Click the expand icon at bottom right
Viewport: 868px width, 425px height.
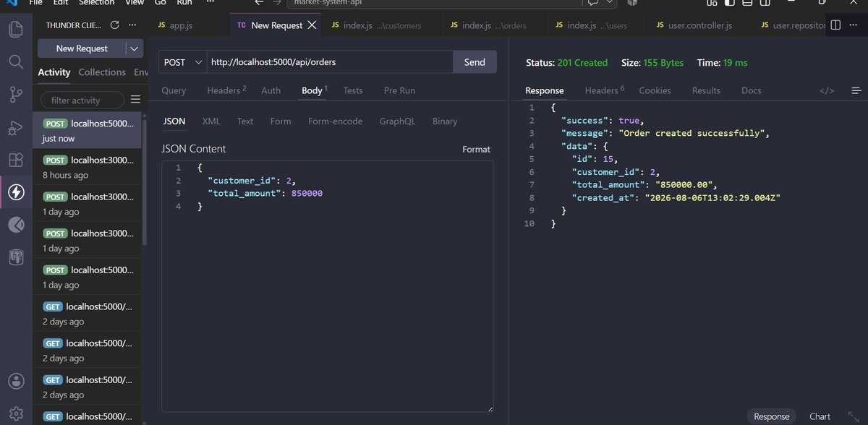853,416
